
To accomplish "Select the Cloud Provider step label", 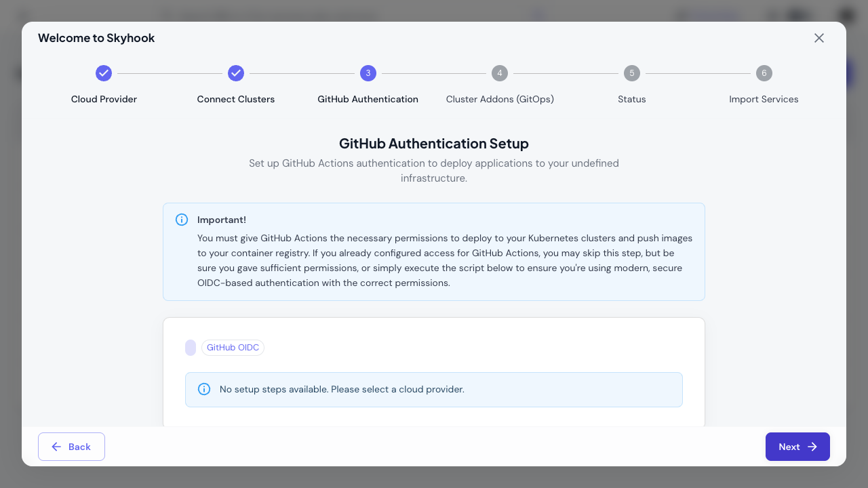I will click(104, 99).
